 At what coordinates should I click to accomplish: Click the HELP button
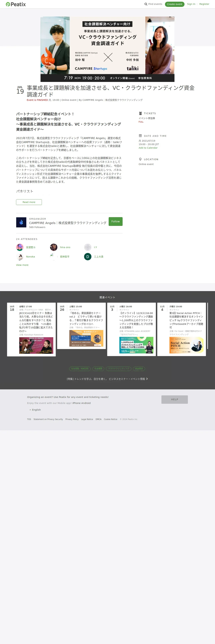tap(174, 400)
